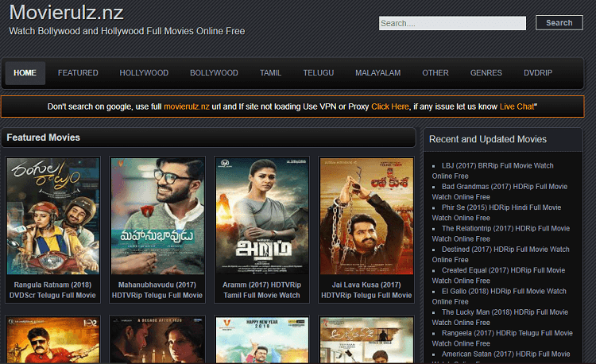Open the Happy New Year 2018 poster

pos(262,340)
